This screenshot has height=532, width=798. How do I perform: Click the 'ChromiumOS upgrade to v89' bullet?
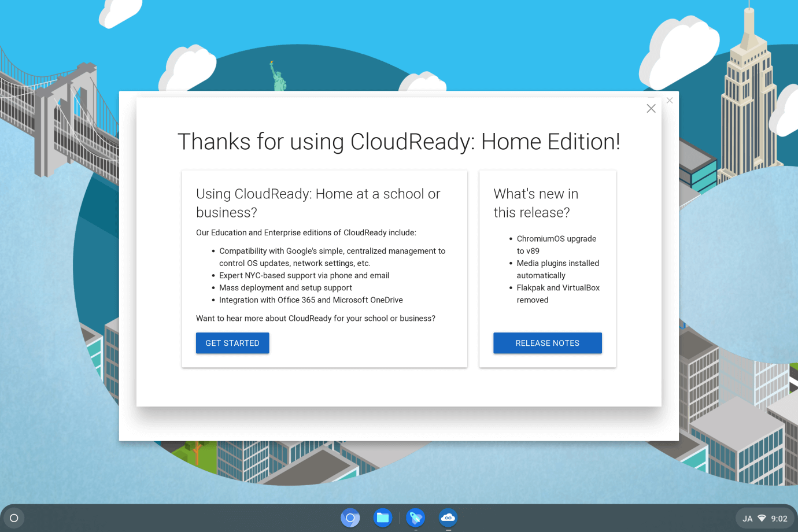click(x=556, y=245)
